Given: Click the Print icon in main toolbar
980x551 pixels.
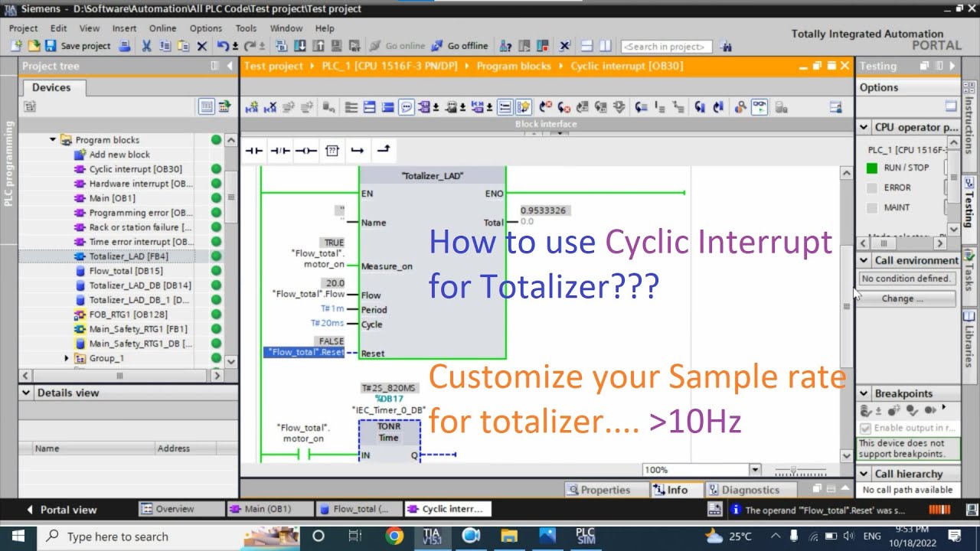Looking at the screenshot, I should coord(126,46).
